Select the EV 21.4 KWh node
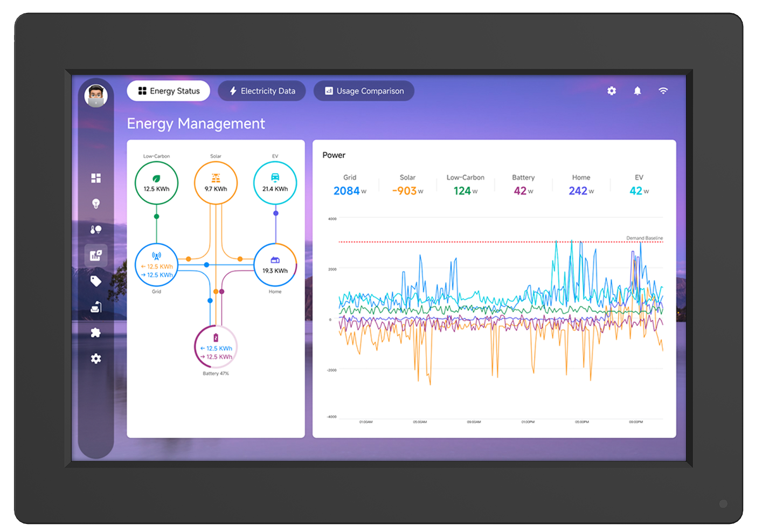The height and width of the screenshot is (532, 762). [275, 183]
